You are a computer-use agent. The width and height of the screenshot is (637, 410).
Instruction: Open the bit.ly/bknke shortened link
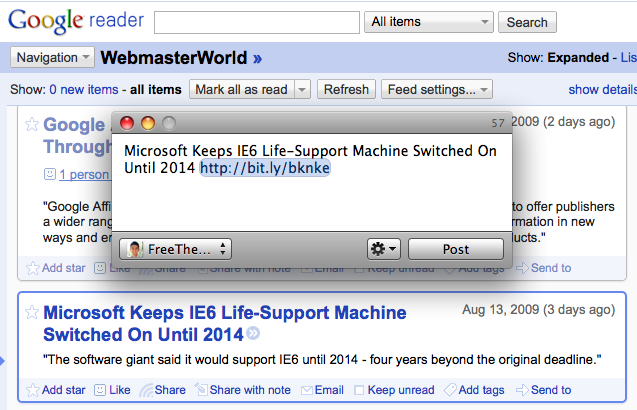pyautogui.click(x=265, y=168)
